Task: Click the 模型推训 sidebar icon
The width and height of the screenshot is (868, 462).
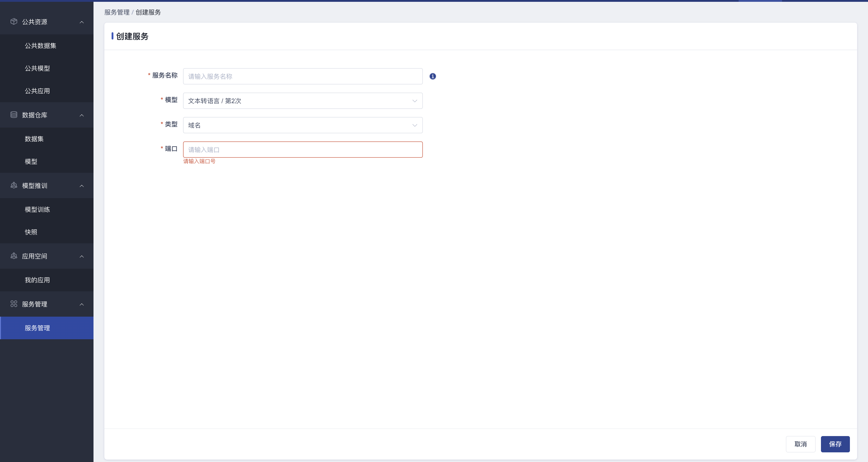Action: point(14,185)
